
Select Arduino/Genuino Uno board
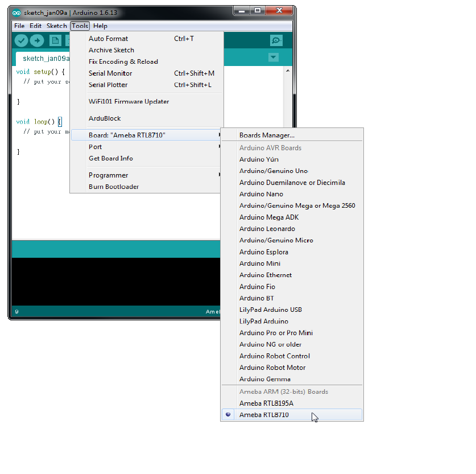click(292, 171)
